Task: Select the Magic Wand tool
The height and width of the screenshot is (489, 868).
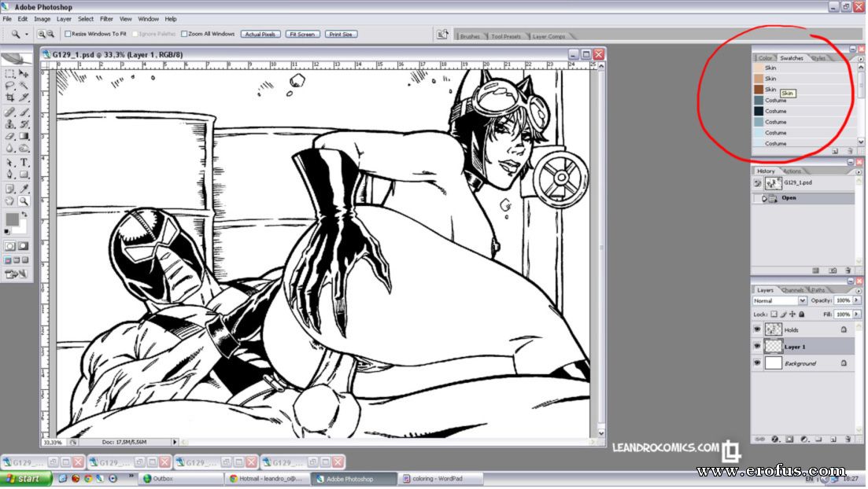Action: click(24, 86)
